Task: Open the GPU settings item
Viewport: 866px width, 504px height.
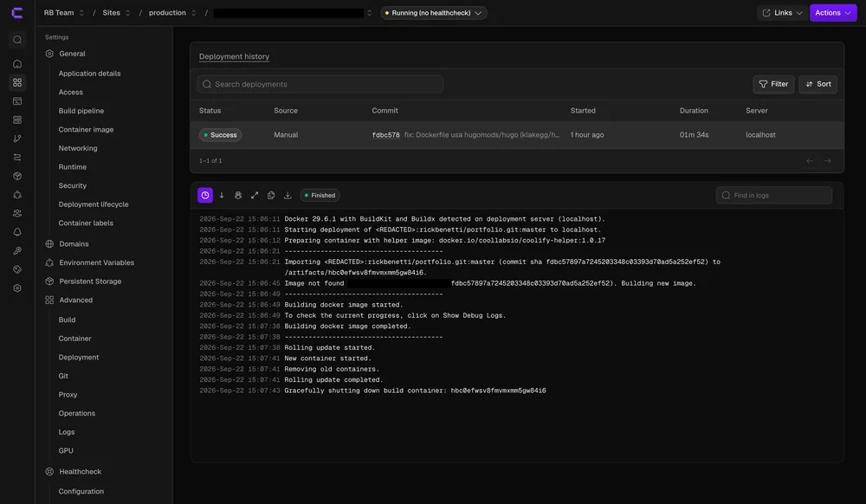Action: (66, 451)
